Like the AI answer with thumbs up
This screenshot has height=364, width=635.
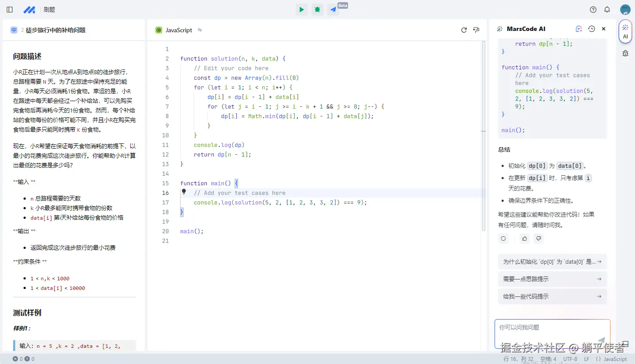[x=525, y=238]
